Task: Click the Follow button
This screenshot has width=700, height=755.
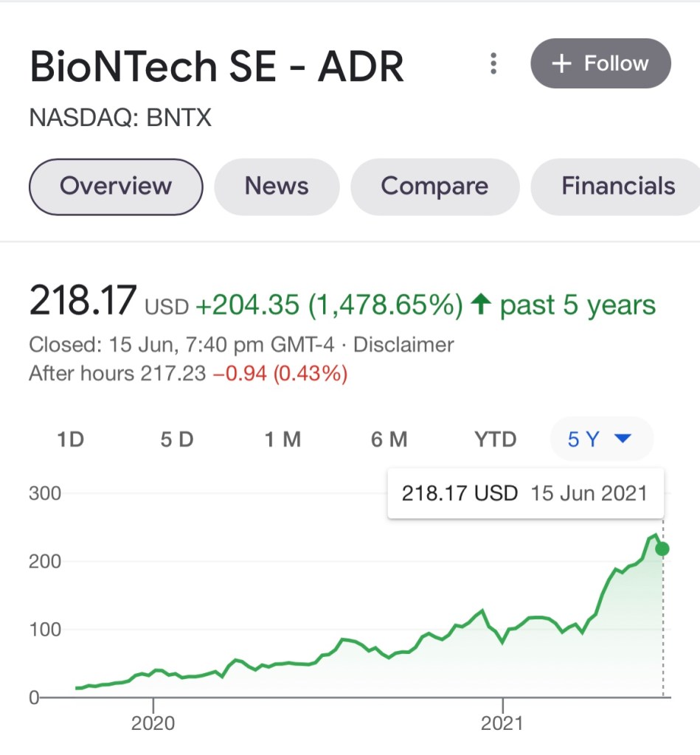Action: click(x=600, y=64)
